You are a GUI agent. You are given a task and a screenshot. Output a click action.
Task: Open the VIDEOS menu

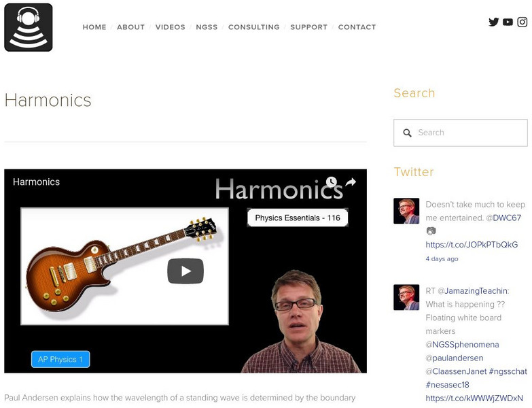pyautogui.click(x=171, y=27)
